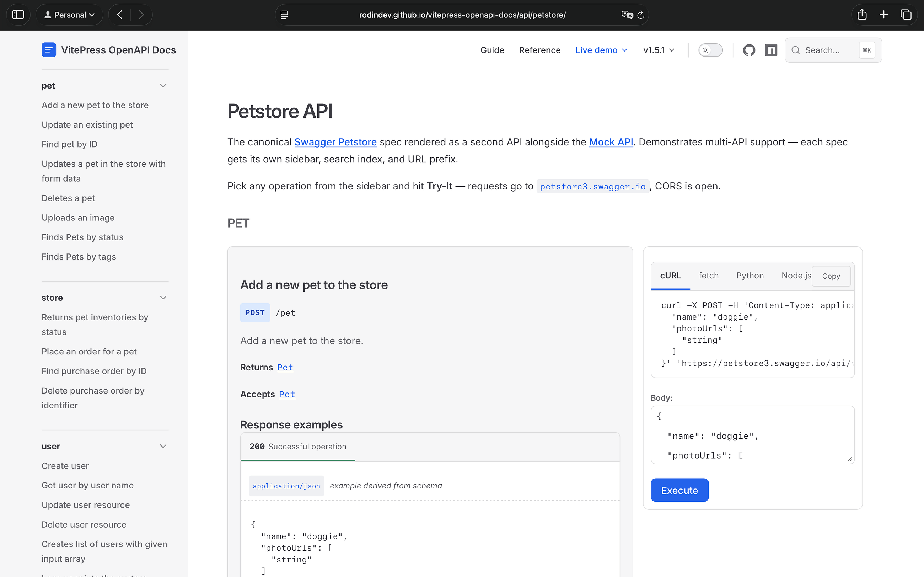This screenshot has width=924, height=577.
Task: Click the POST method badge
Action: [x=255, y=312]
